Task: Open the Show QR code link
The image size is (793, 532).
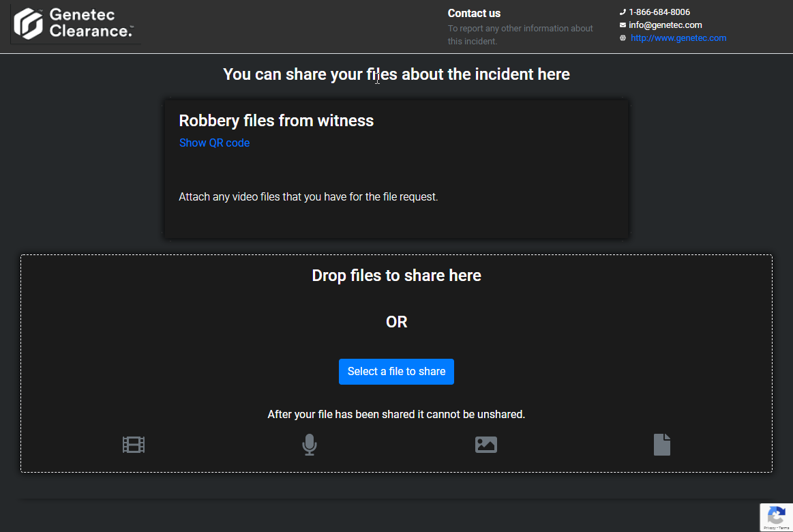Action: click(214, 143)
